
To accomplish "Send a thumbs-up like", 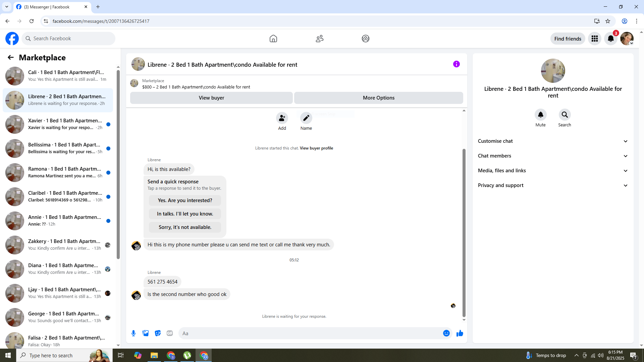I will [460, 333].
